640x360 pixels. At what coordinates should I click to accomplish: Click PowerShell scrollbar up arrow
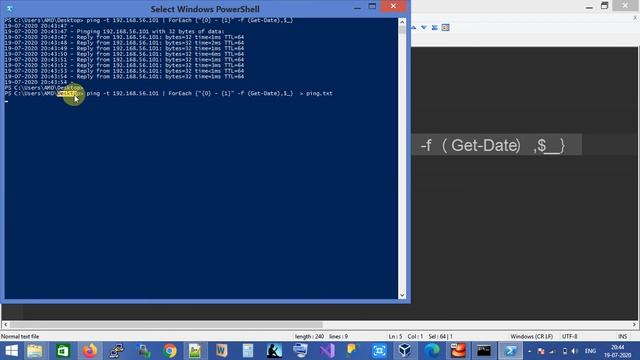click(x=402, y=22)
